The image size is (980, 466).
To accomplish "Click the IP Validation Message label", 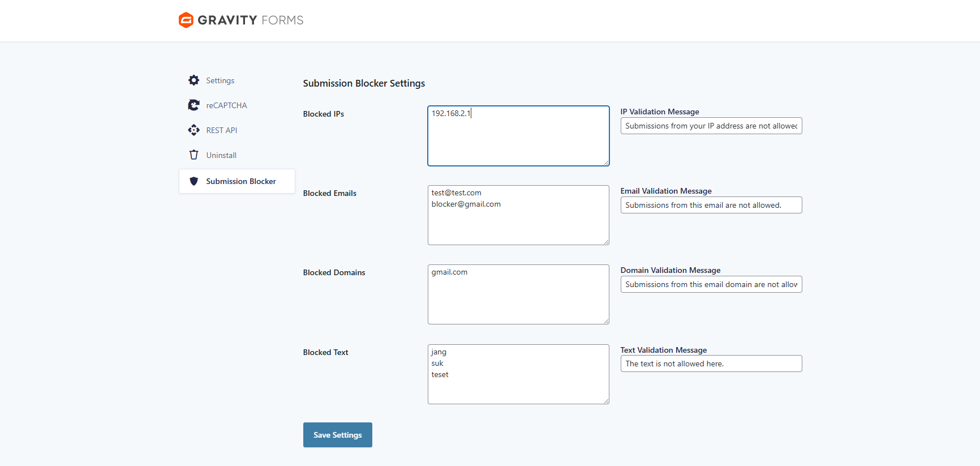I will (660, 112).
